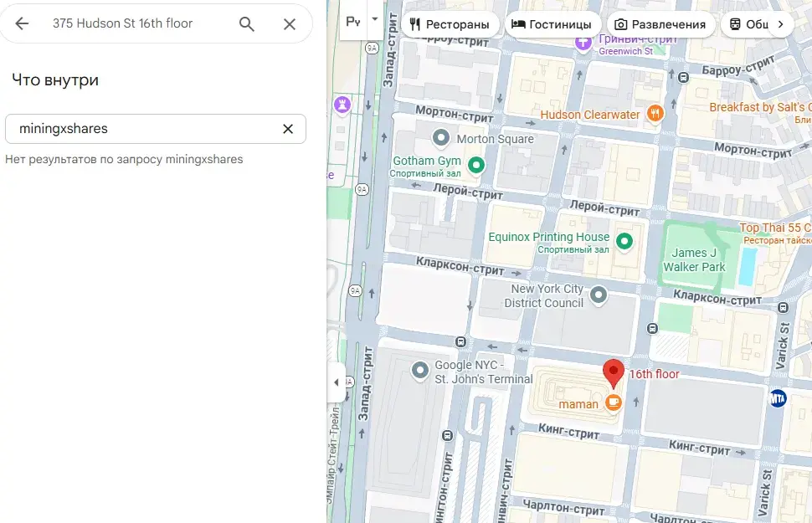The height and width of the screenshot is (523, 812).
Task: Click the Top Thai restaurant label
Action: coord(775,233)
